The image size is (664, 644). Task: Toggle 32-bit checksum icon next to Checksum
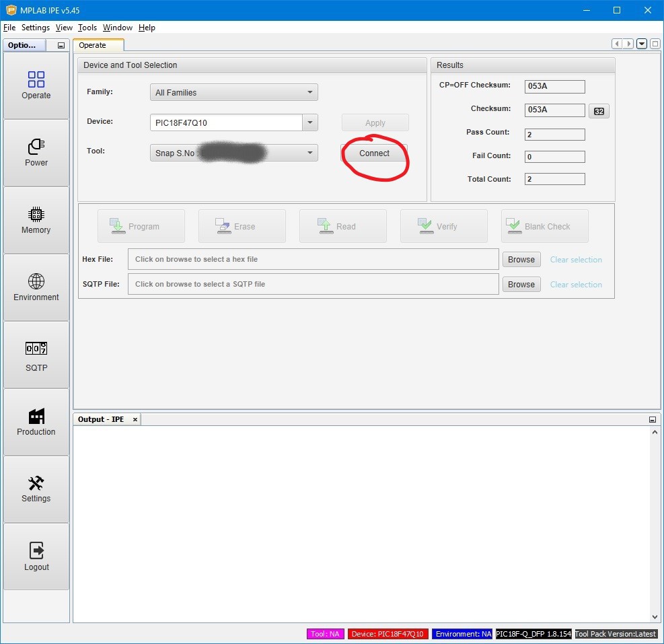(x=599, y=112)
